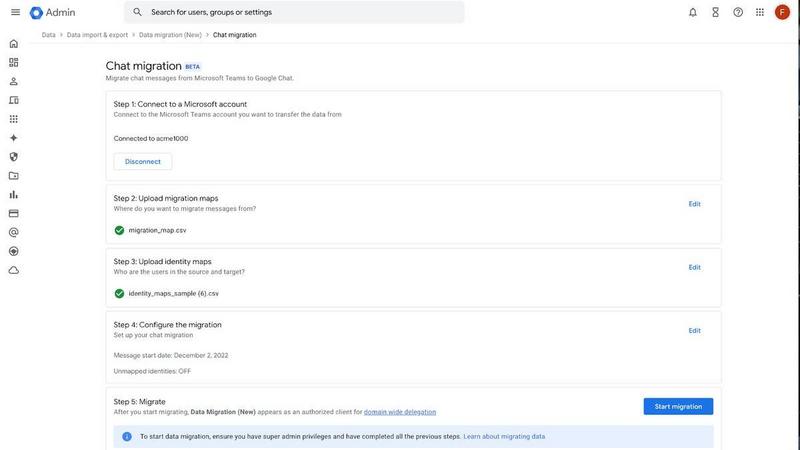
Task: Open Billing card icon in the sidebar
Action: tap(14, 213)
